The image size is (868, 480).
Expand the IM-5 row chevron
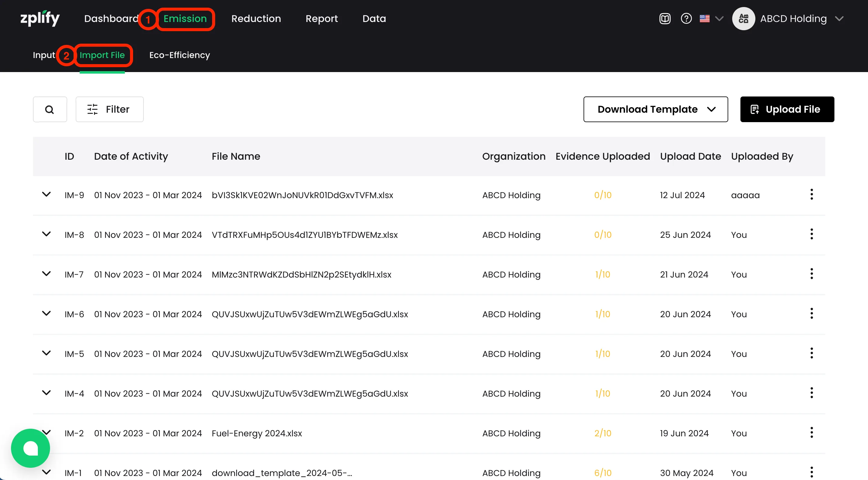click(46, 353)
